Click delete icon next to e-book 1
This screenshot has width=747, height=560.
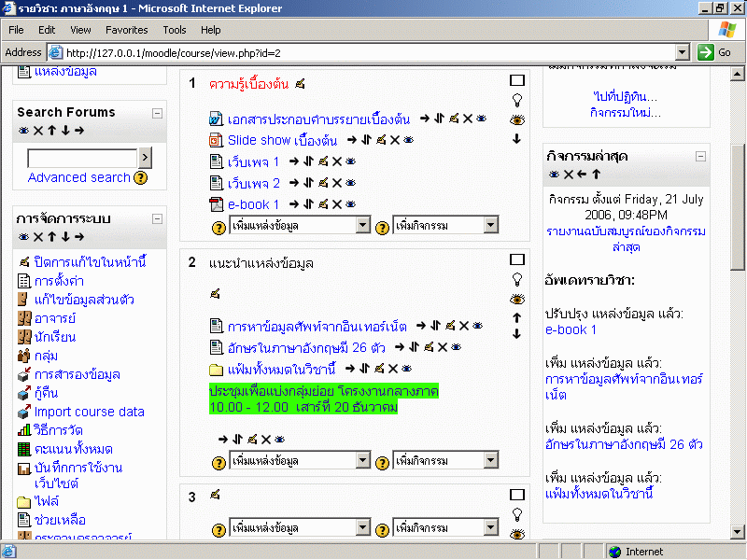(336, 204)
